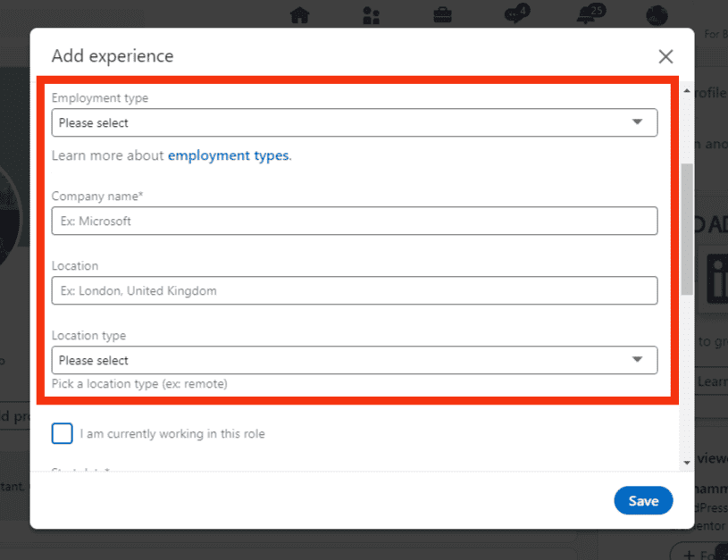
Task: Open Notifications bell with badge 25
Action: 590,13
